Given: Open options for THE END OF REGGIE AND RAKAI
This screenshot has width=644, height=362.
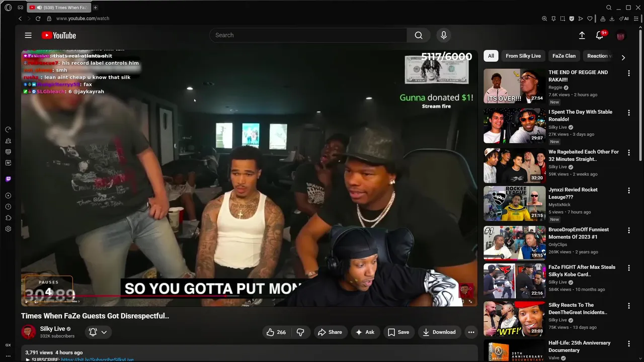Looking at the screenshot, I should [628, 73].
